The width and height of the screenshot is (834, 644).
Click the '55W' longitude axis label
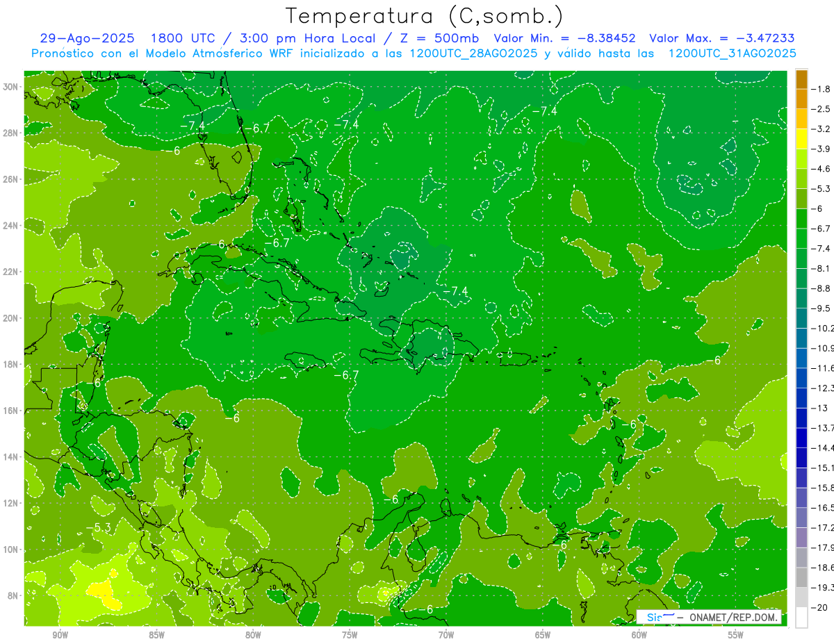736,635
